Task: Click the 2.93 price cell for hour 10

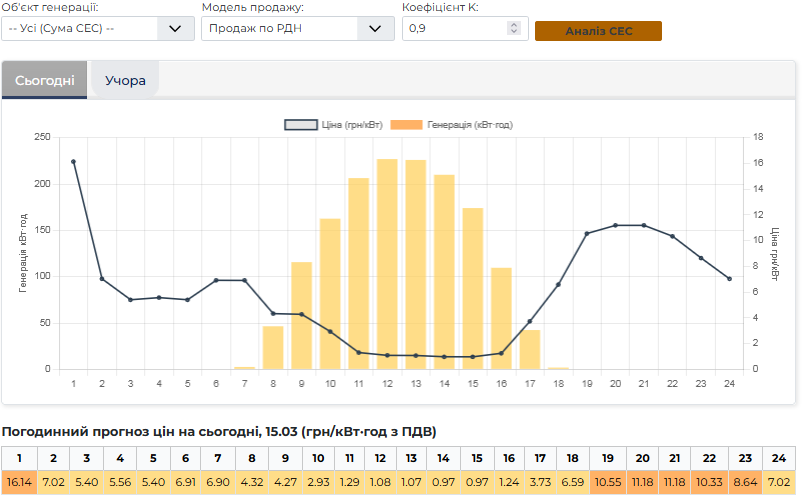Action: click(x=318, y=482)
